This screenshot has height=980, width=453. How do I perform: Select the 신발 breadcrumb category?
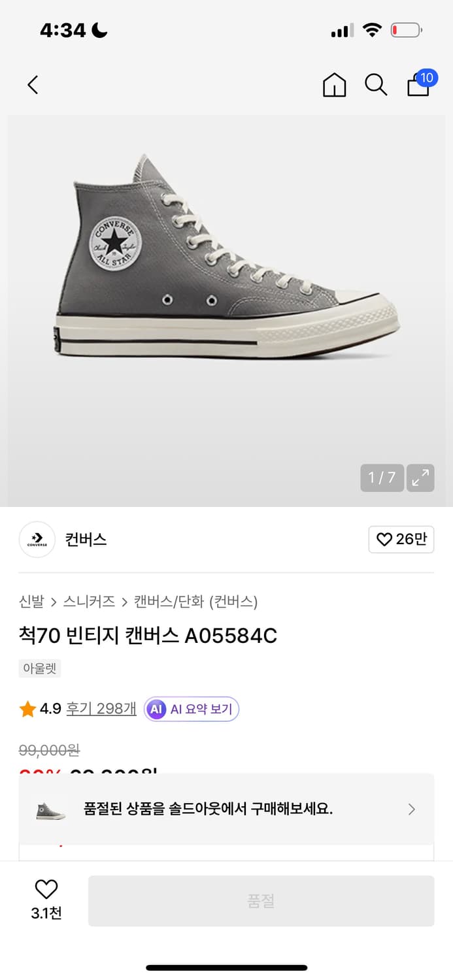click(29, 602)
